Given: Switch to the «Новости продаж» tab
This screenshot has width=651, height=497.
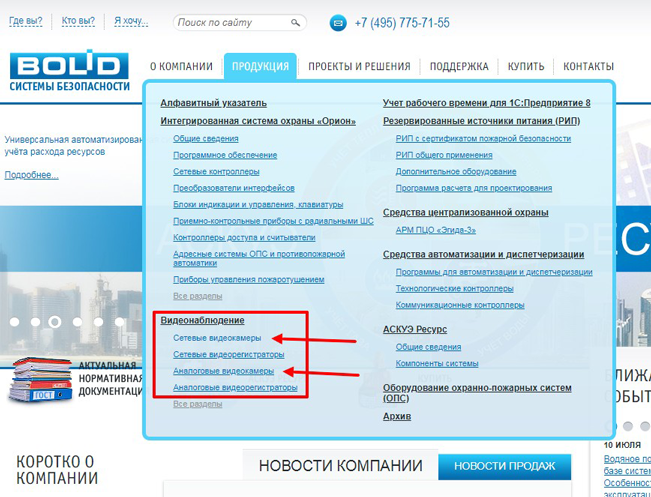Looking at the screenshot, I should pos(504,466).
